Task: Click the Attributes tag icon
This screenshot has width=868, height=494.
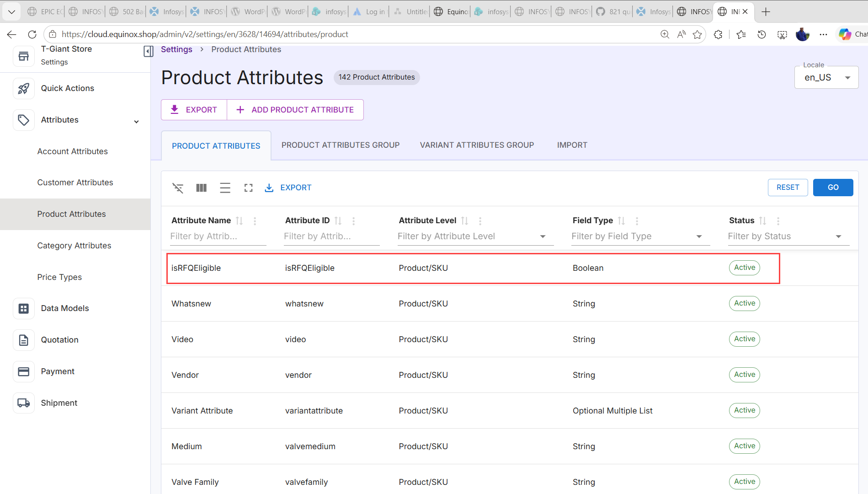Action: click(24, 120)
